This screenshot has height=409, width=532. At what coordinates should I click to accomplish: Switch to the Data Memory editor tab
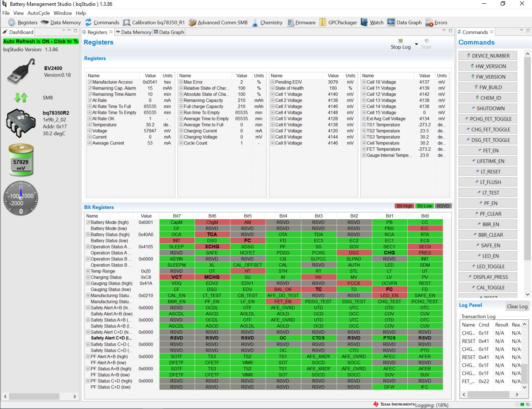(133, 32)
